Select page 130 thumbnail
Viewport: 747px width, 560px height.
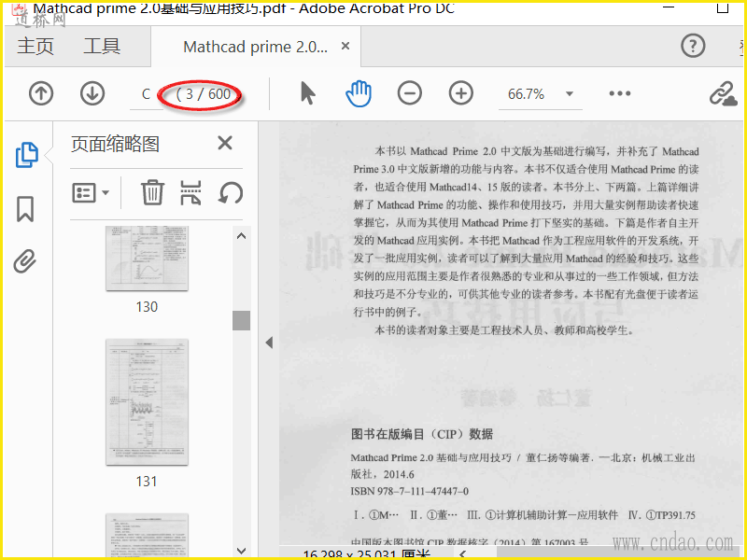(147, 259)
